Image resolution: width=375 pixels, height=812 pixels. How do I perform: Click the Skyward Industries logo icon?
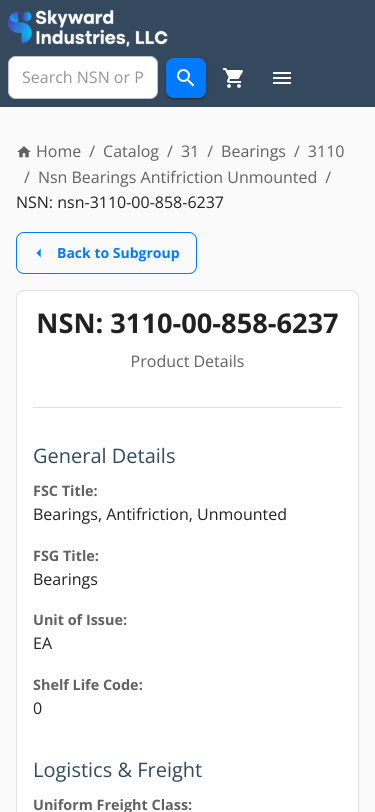[x=20, y=27]
